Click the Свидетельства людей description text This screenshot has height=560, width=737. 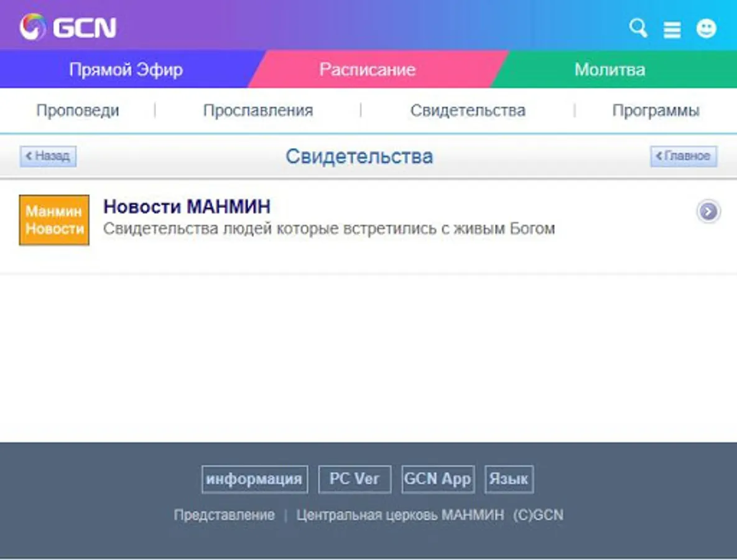pos(329,228)
